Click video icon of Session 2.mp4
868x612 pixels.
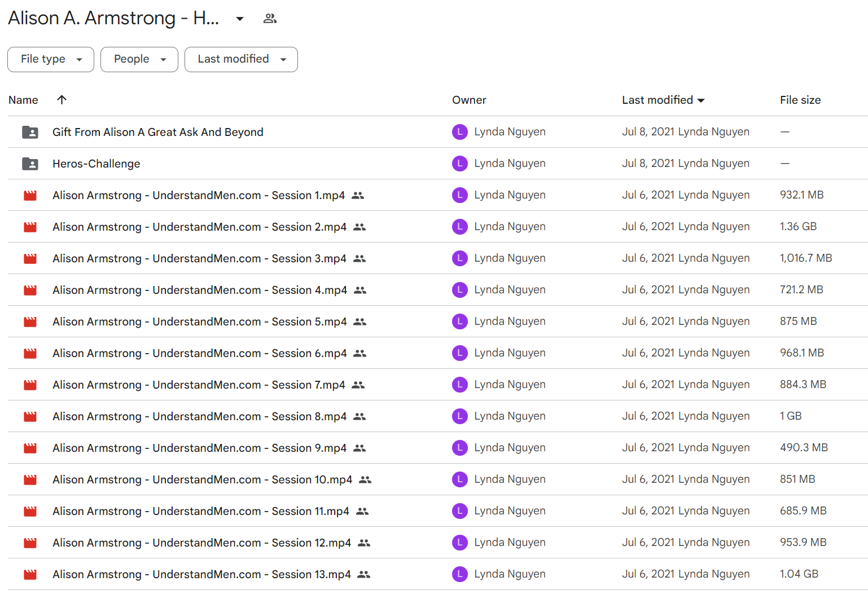coord(30,227)
